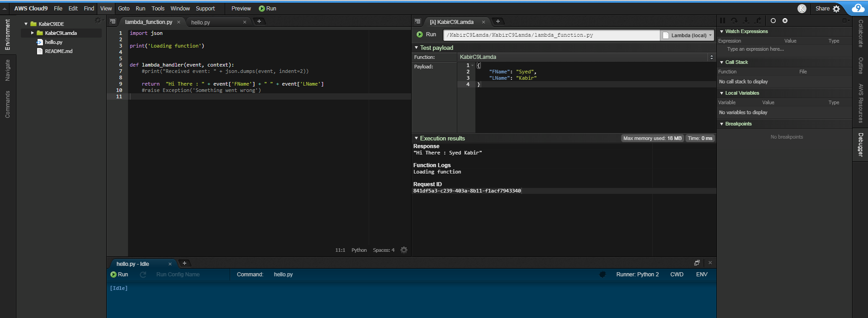Add new tab in editor pane
Viewport: 868px width, 318px height.
pyautogui.click(x=259, y=21)
